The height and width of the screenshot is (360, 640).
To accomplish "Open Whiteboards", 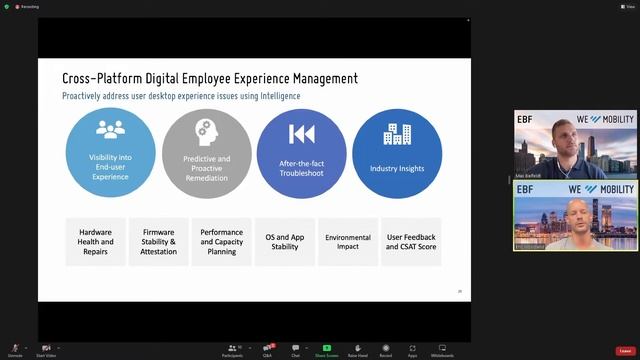I will pos(442,350).
